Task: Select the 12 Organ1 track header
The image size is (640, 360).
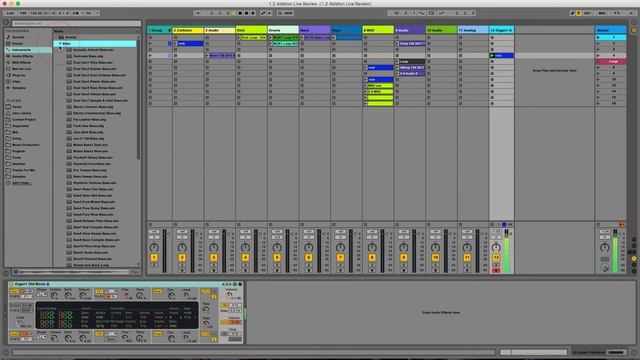Action: click(x=501, y=30)
